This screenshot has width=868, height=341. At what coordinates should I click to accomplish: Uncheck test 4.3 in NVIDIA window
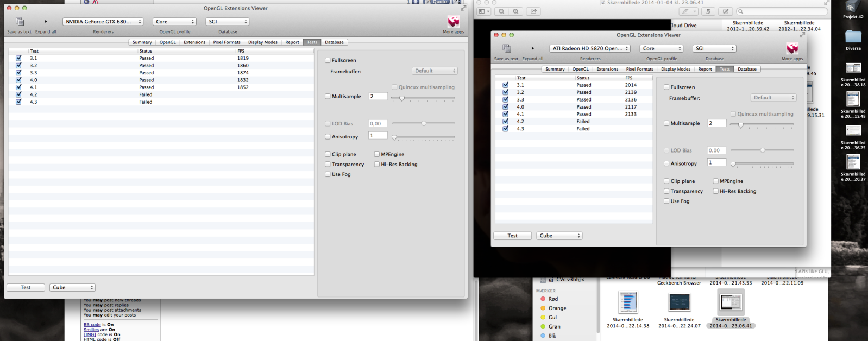point(18,102)
